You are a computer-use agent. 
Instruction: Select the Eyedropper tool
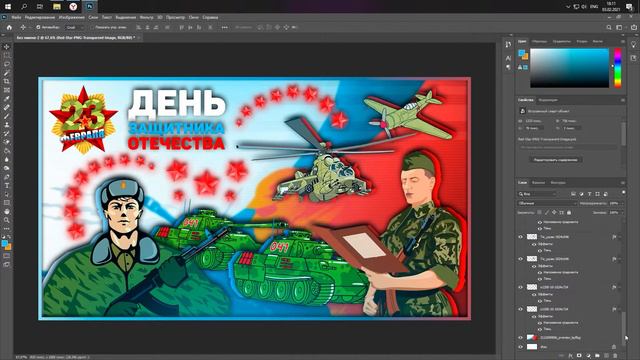tap(7, 99)
